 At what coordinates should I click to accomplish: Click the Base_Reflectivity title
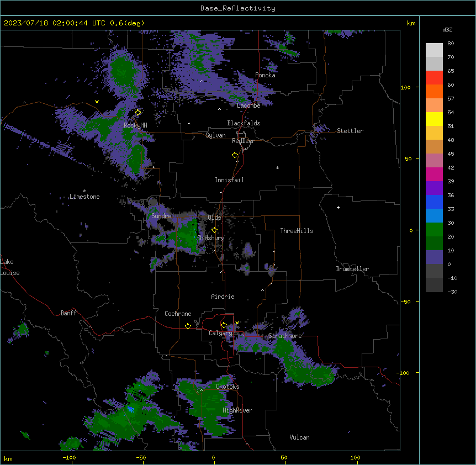click(238, 8)
